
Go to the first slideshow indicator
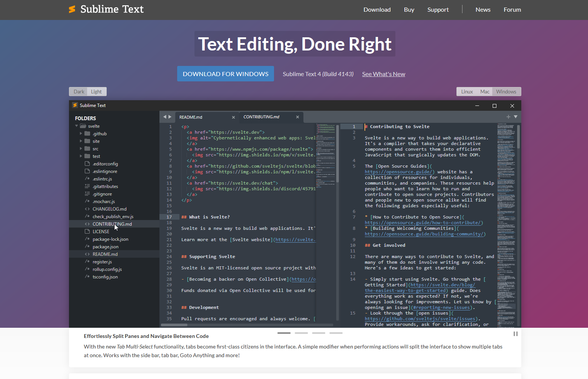(x=284, y=333)
